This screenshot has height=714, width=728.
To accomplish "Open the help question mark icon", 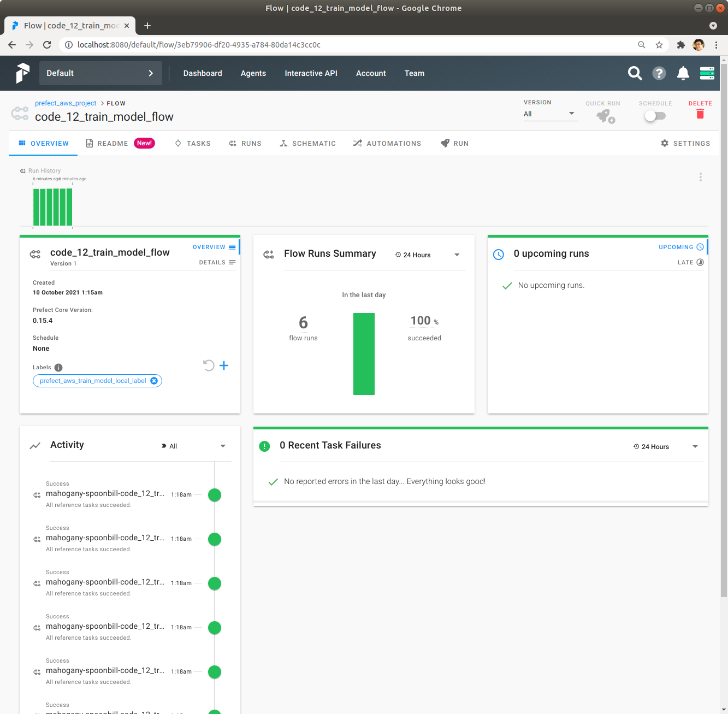I will click(659, 73).
